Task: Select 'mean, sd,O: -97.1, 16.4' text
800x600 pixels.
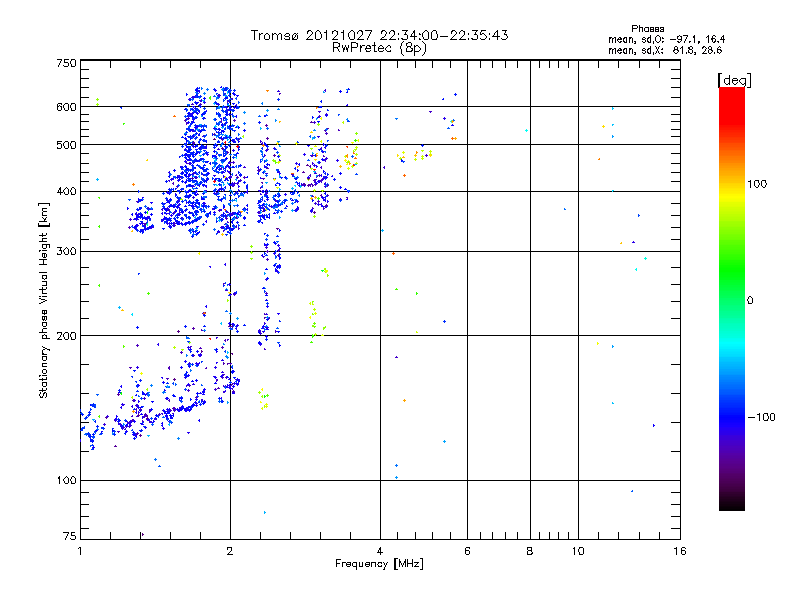Action: point(666,39)
